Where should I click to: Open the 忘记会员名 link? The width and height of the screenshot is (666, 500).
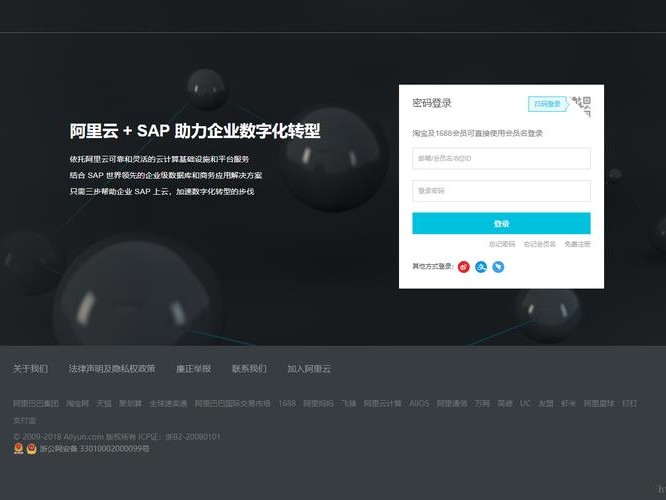[539, 244]
